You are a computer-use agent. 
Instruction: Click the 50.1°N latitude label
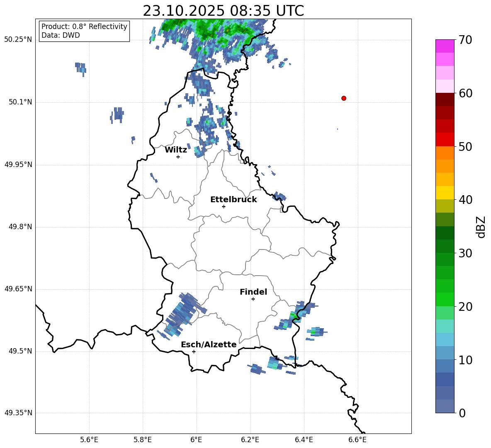click(x=20, y=102)
